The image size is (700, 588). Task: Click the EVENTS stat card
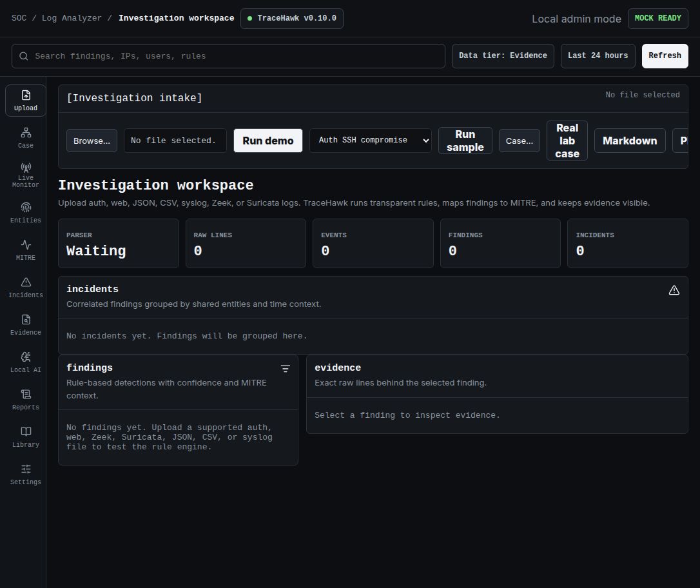click(x=373, y=243)
